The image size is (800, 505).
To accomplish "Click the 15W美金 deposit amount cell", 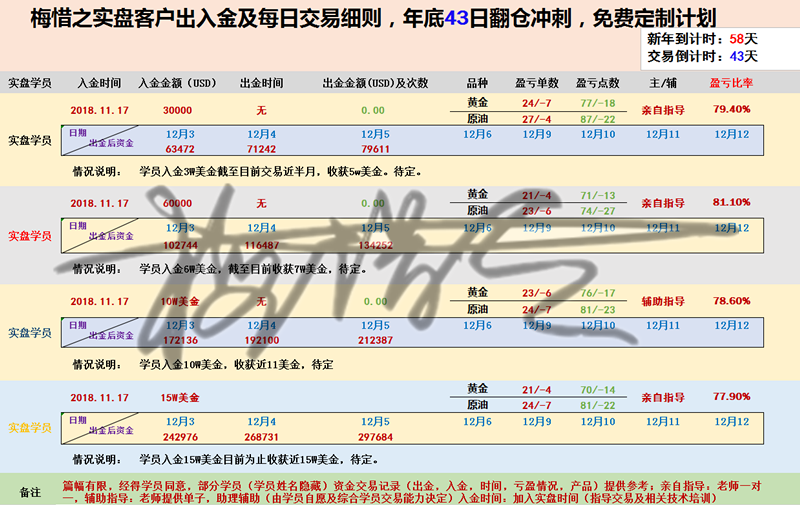I will click(180, 397).
